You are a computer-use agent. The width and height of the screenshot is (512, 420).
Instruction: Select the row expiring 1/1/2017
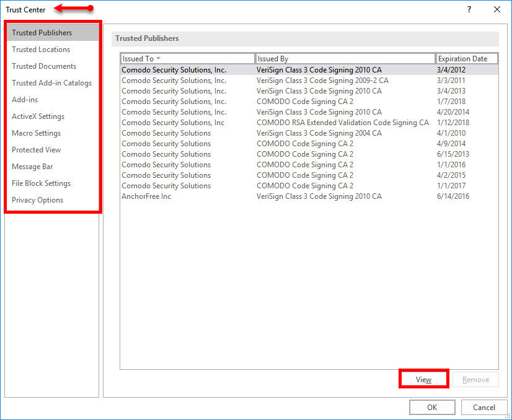pos(309,186)
